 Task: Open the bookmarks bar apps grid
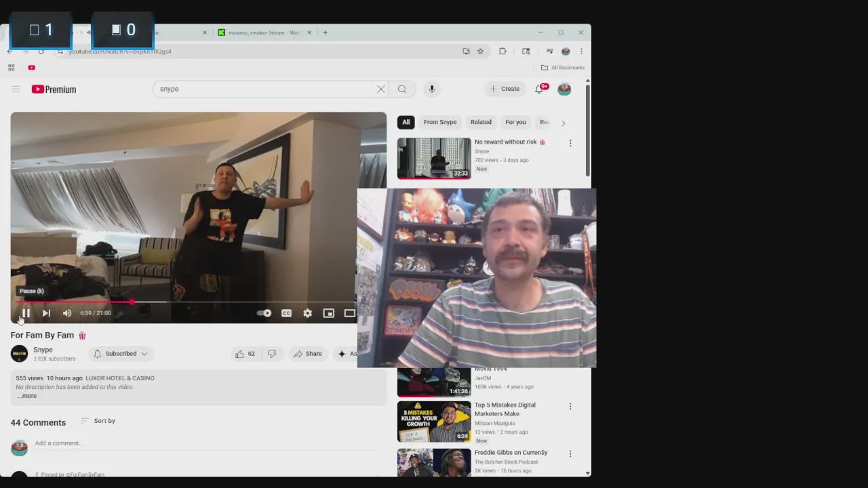pyautogui.click(x=11, y=68)
